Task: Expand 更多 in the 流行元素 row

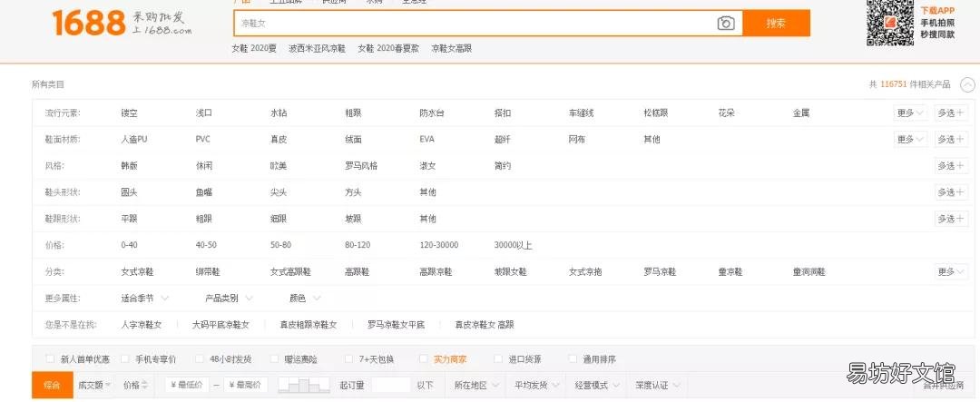Action: pyautogui.click(x=911, y=113)
